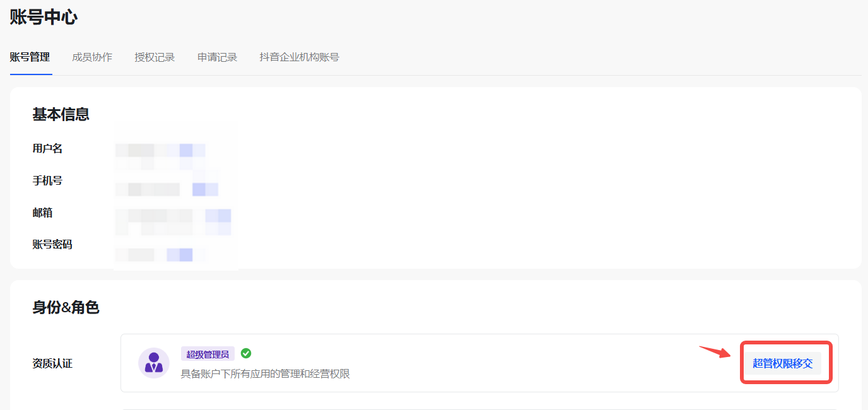Open the 授权记录 tab
Viewport: 868px width, 410px height.
[155, 57]
